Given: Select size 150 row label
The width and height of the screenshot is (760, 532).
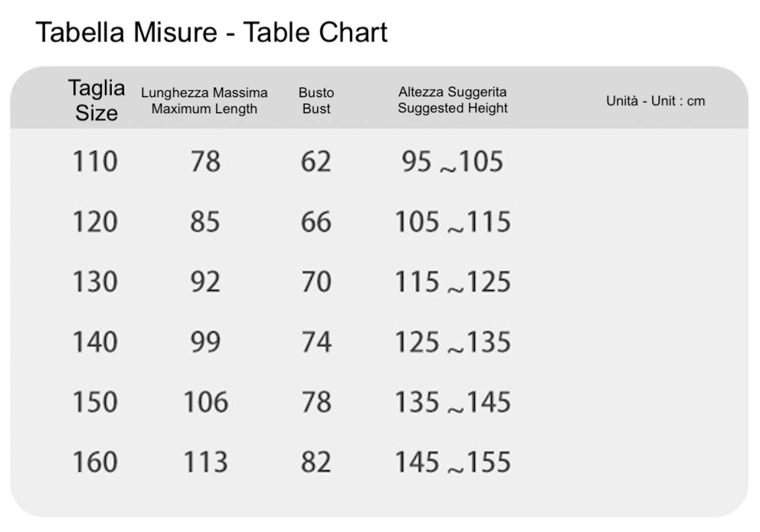Looking at the screenshot, I should 95,402.
